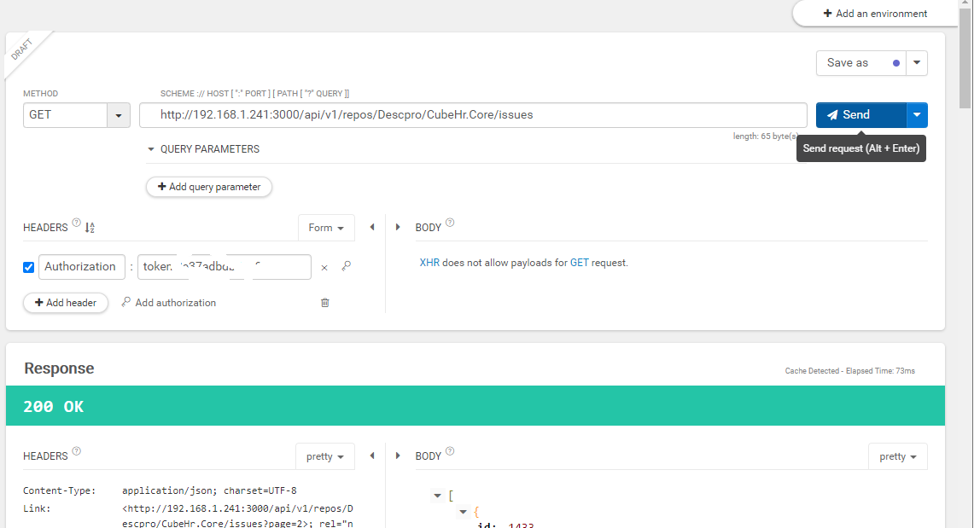Remove the token value via the x icon
980x528 pixels.
tap(324, 267)
